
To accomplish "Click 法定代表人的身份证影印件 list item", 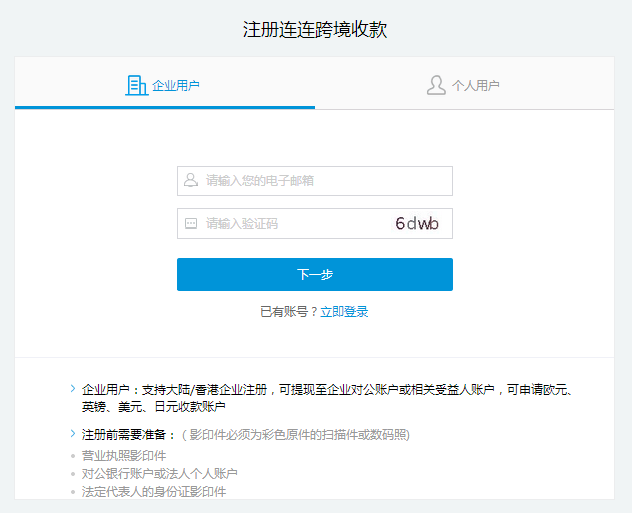I will point(154,492).
